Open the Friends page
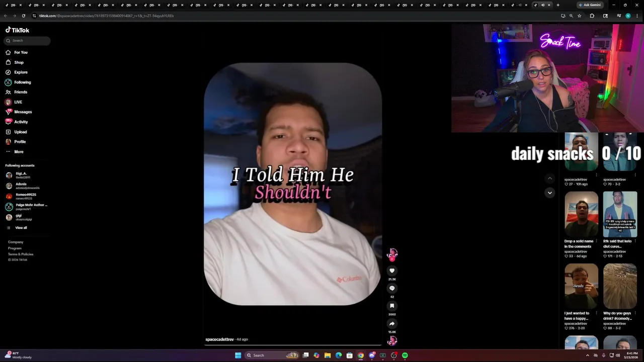The height and width of the screenshot is (362, 644). tap(17, 92)
